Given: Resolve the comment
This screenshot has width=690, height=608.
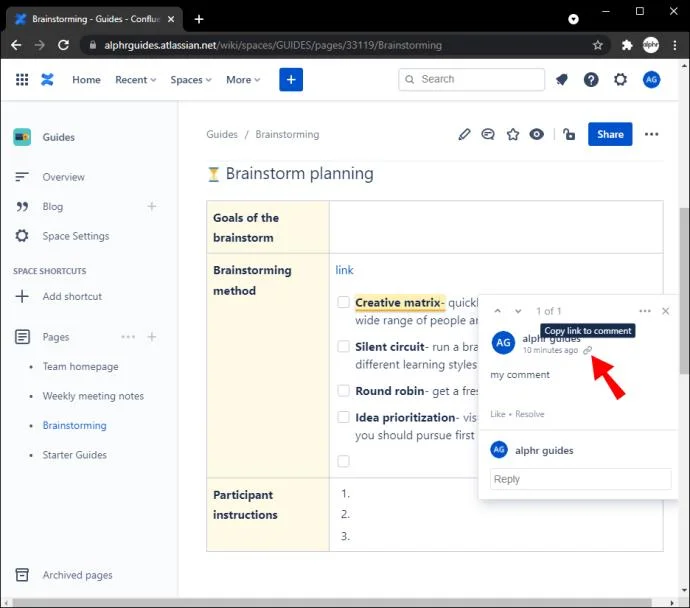Looking at the screenshot, I should [x=529, y=414].
